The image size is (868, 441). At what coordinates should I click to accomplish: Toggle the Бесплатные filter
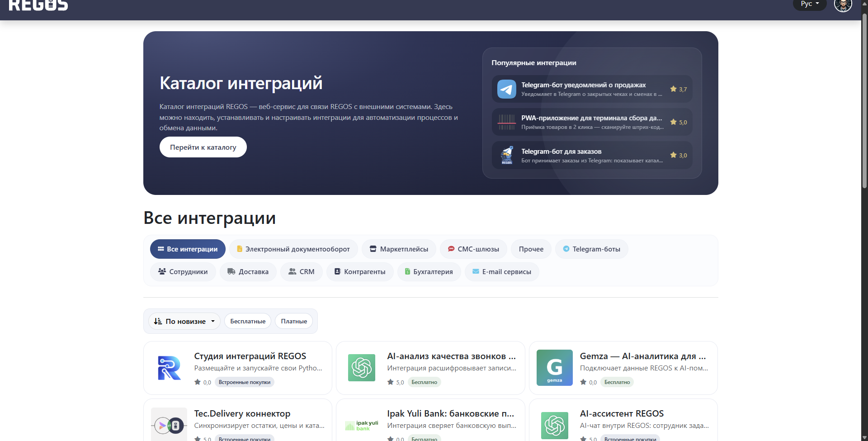[248, 321]
